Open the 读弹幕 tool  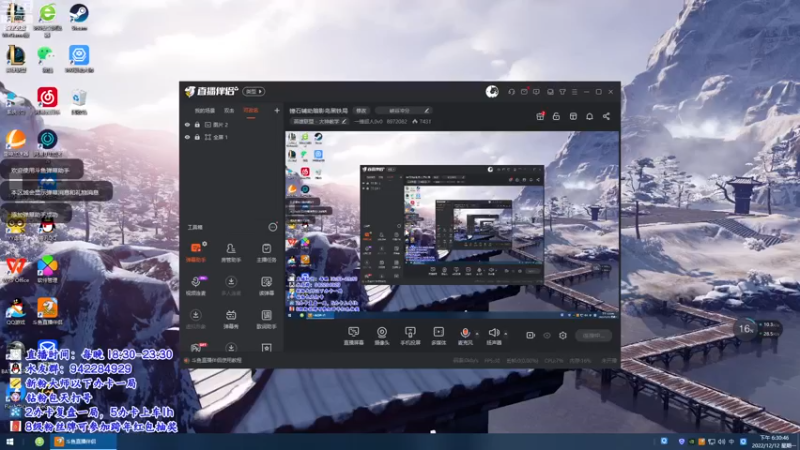(x=266, y=286)
